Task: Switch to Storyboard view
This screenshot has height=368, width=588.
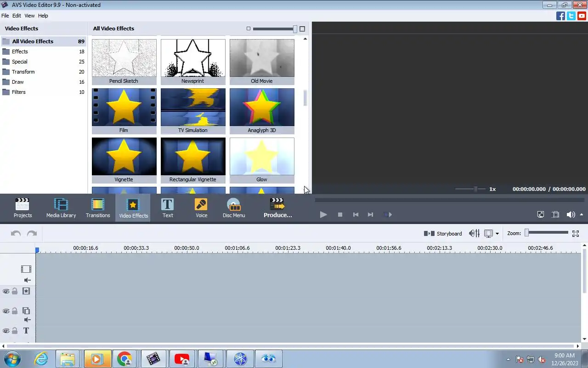Action: [443, 234]
